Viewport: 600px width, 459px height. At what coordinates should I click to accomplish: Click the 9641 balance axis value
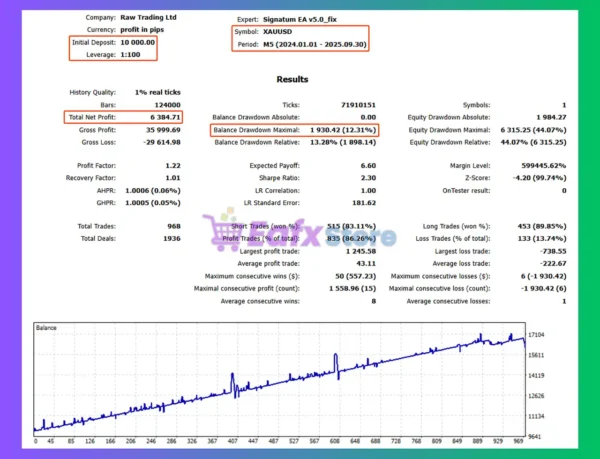point(534,436)
